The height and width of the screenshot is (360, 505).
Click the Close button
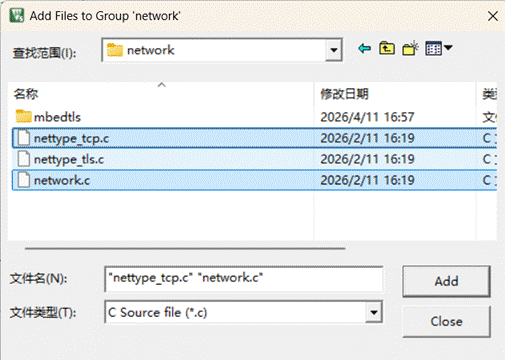[446, 321]
